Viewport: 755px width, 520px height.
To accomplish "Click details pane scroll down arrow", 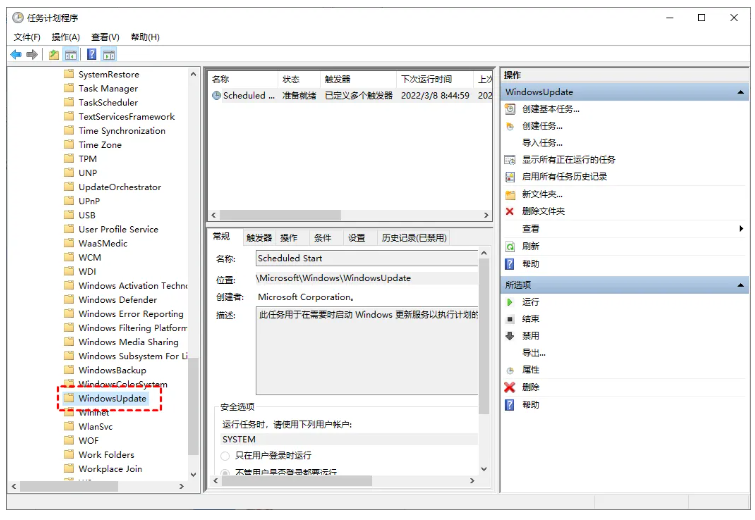I will [484, 469].
